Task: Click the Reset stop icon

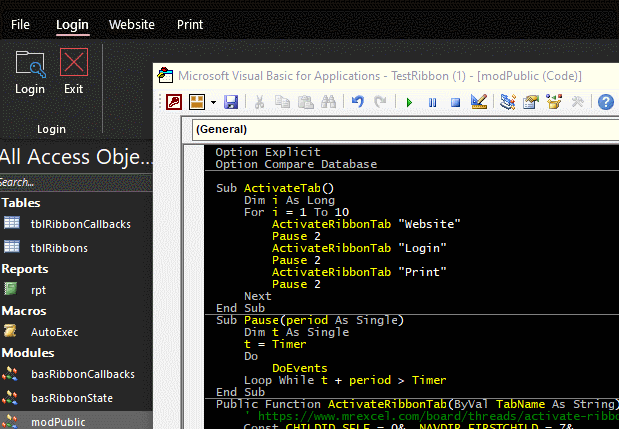Action: [455, 102]
